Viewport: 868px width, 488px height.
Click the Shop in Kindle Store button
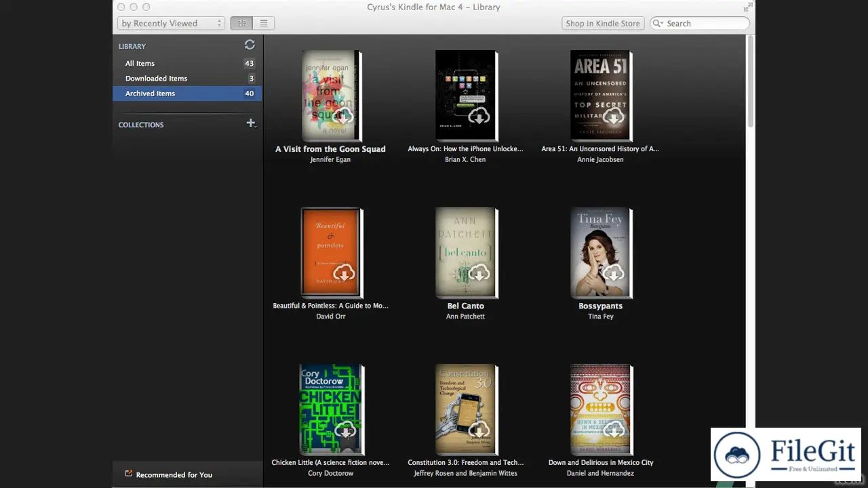pyautogui.click(x=603, y=23)
